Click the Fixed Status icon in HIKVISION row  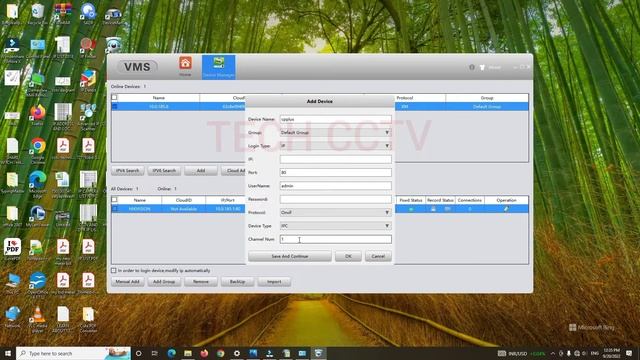[x=411, y=209]
